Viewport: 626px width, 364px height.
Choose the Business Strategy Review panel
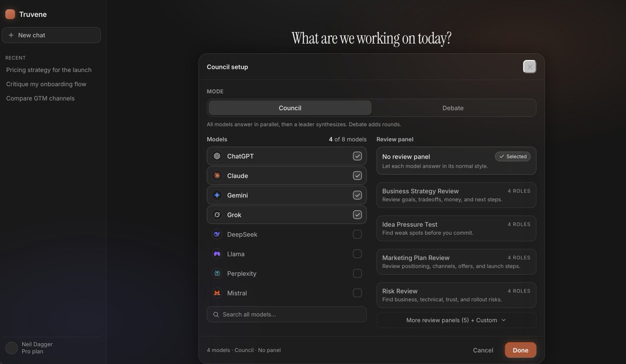[456, 195]
